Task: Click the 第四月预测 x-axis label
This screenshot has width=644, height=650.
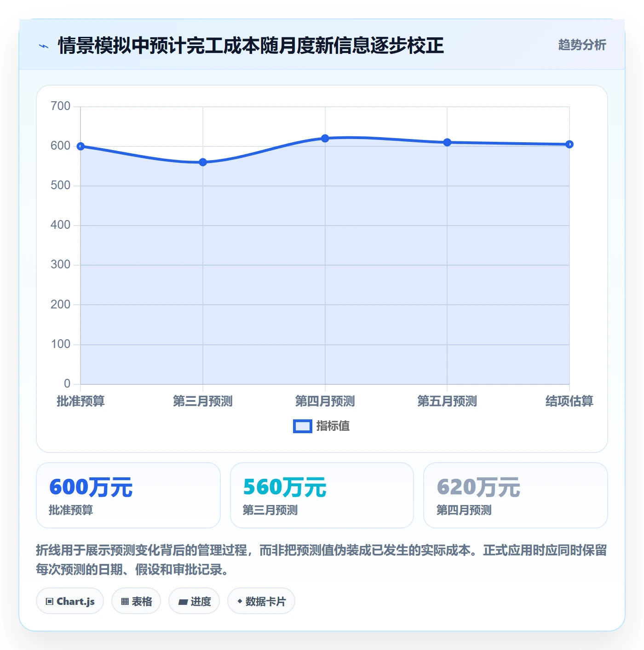Action: pyautogui.click(x=325, y=401)
